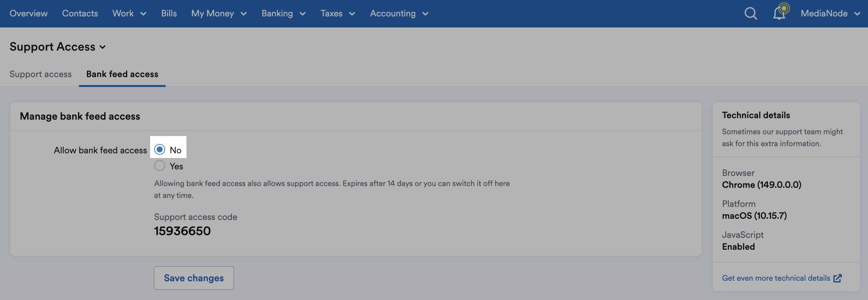This screenshot has width=868, height=300.
Task: Click the Platform label in Technical details
Action: click(739, 204)
